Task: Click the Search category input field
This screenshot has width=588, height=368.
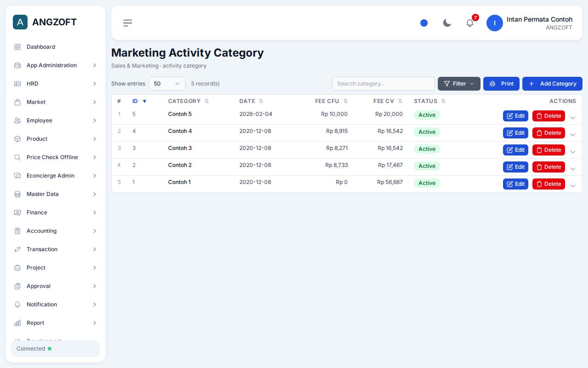Action: click(384, 84)
